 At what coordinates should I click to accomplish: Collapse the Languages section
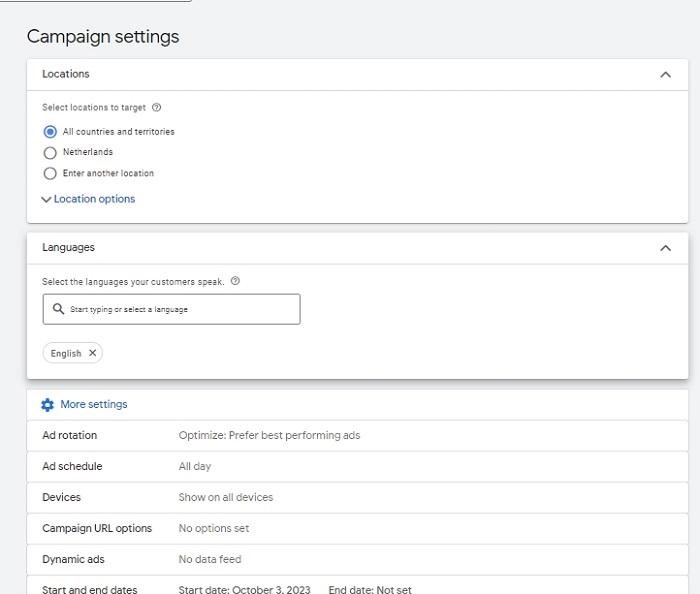[665, 248]
